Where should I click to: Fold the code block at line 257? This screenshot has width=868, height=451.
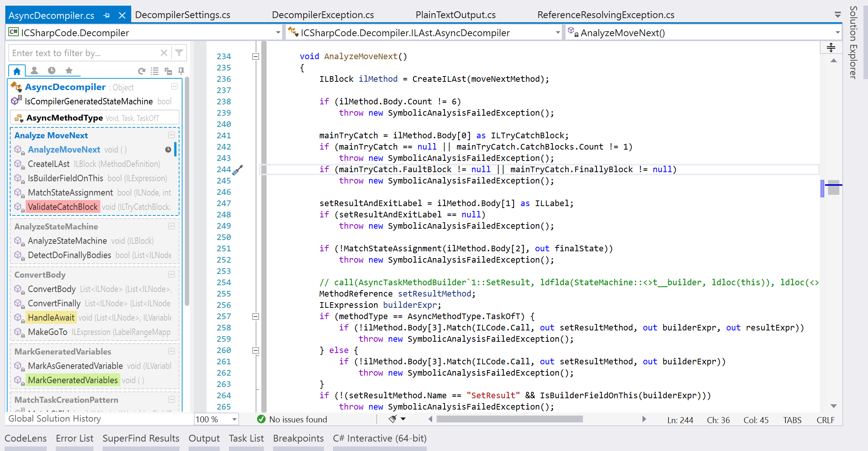(256, 316)
